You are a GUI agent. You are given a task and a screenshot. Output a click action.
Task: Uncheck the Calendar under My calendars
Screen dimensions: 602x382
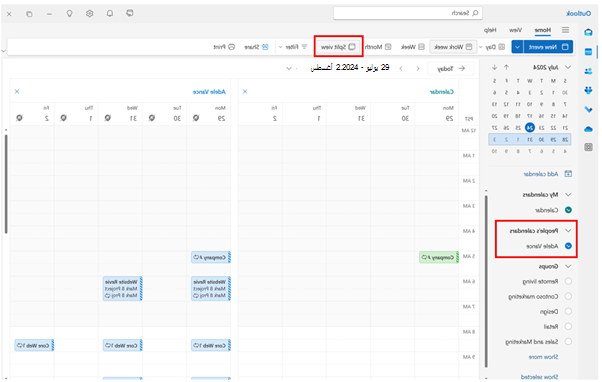568,210
